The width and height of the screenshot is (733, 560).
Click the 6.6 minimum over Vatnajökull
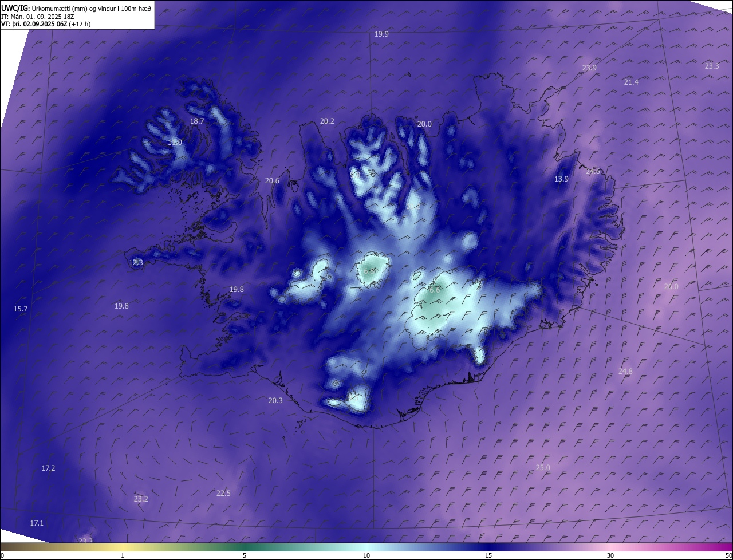435,290
